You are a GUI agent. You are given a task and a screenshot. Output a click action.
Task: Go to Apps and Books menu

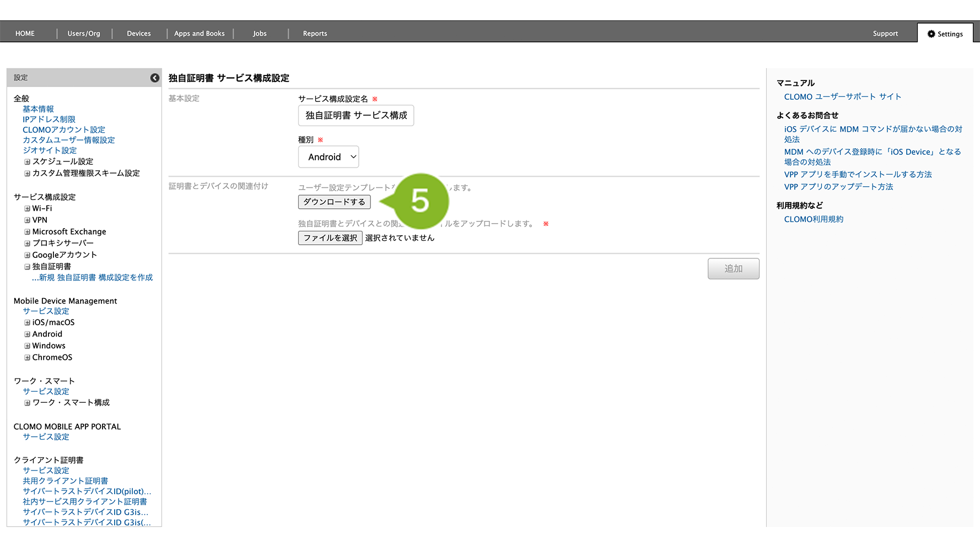point(200,34)
